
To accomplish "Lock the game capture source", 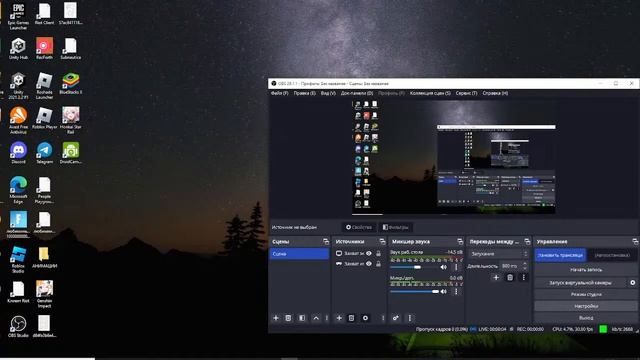I will pos(378,264).
